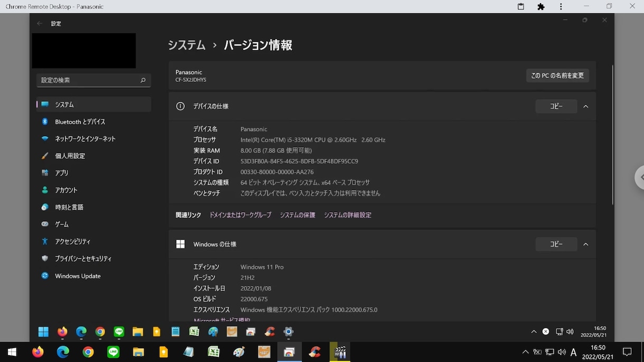Select device ID 53D3FB0A-84F5-4625-8DFB-5DF4BDF95CC9
The width and height of the screenshot is (644, 362).
[x=299, y=161]
